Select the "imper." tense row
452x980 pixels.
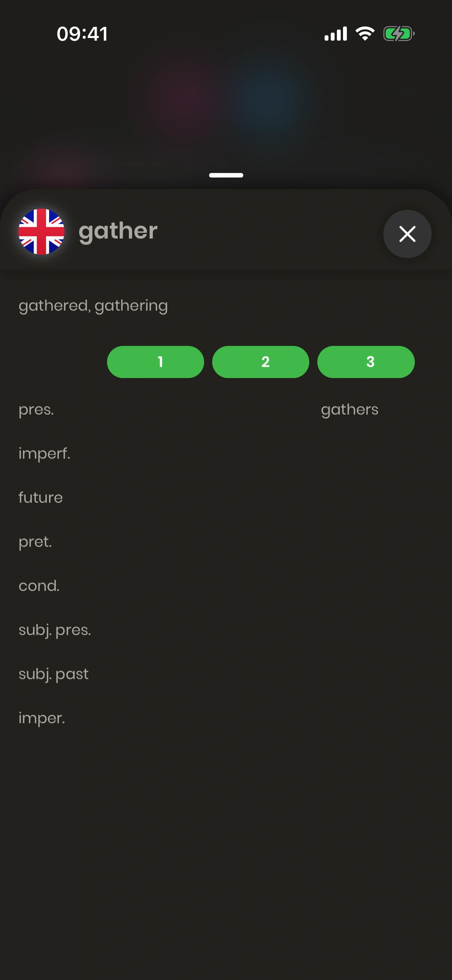(42, 718)
